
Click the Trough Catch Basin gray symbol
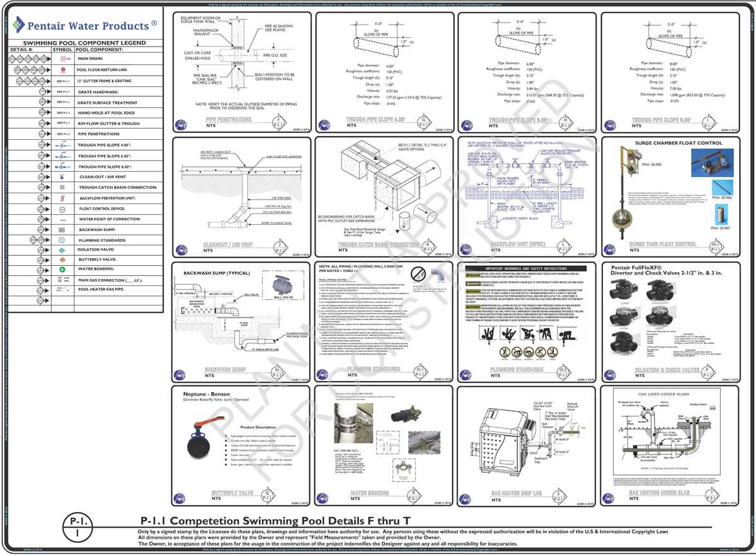(x=62, y=188)
